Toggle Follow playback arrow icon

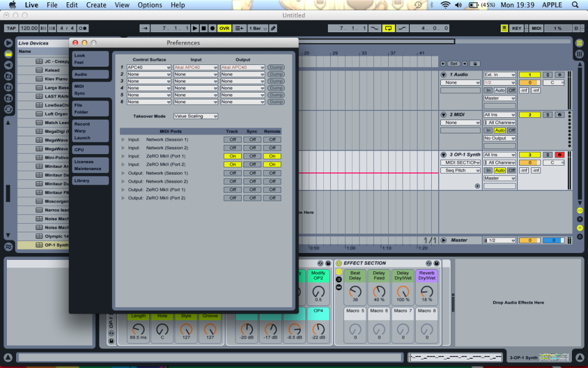(x=145, y=28)
